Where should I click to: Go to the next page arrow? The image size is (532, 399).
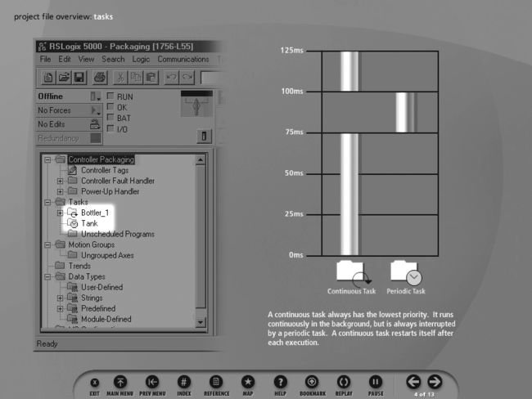(435, 382)
